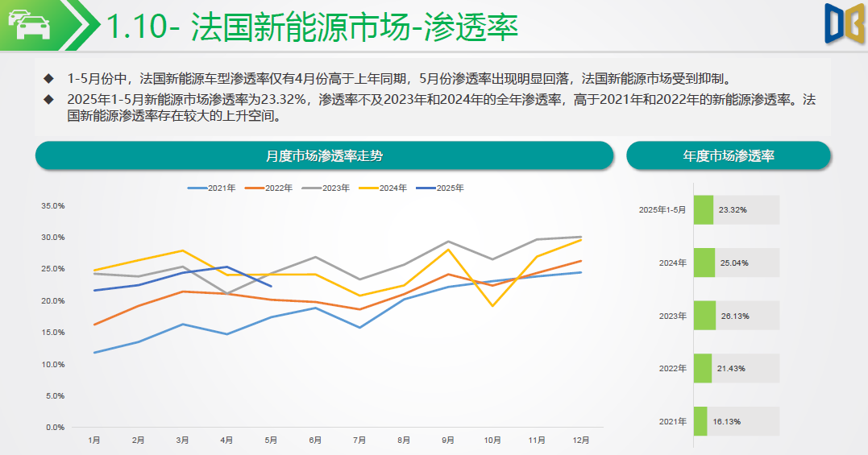Click the 2021年 line's start at 1月
868x455 pixels.
tap(94, 353)
